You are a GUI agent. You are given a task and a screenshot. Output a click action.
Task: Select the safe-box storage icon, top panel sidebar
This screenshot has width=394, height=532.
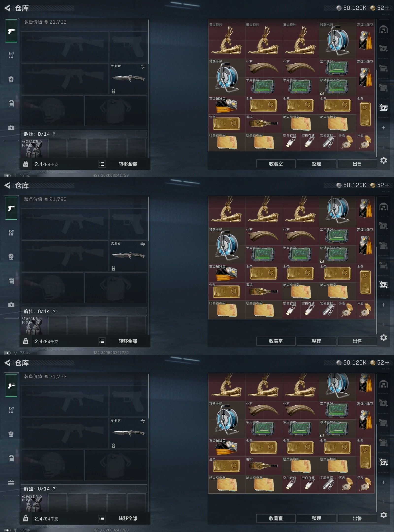pos(383,108)
